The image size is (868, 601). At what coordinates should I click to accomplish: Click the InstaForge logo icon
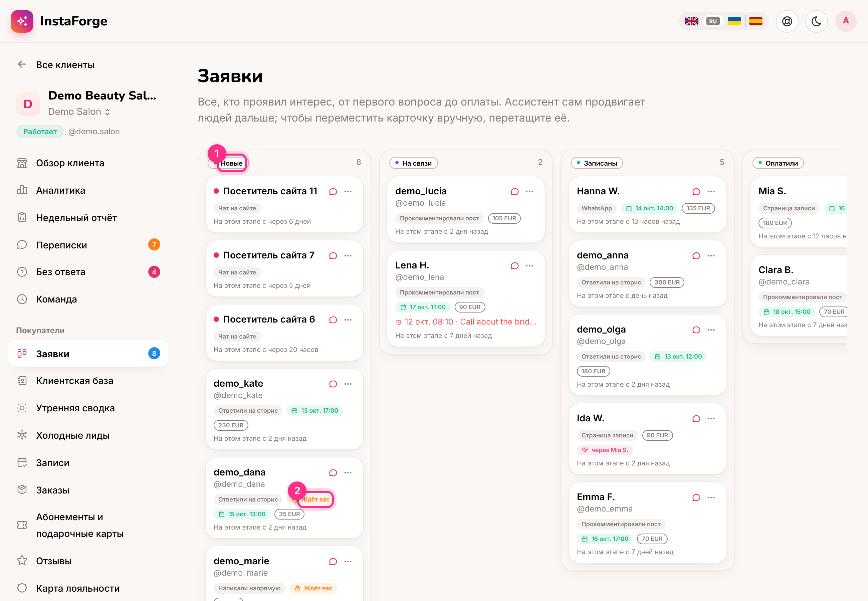[x=22, y=21]
